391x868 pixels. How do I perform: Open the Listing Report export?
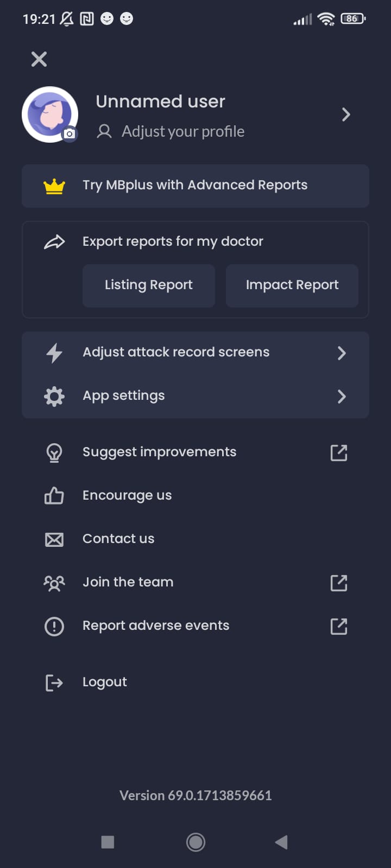pyautogui.click(x=149, y=285)
